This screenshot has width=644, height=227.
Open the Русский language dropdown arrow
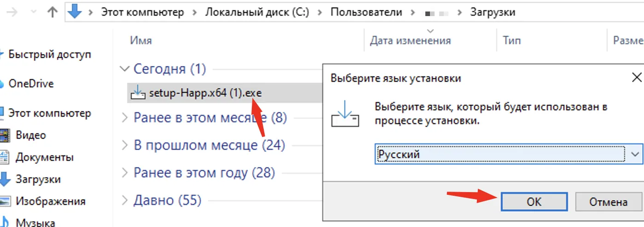[x=635, y=154]
